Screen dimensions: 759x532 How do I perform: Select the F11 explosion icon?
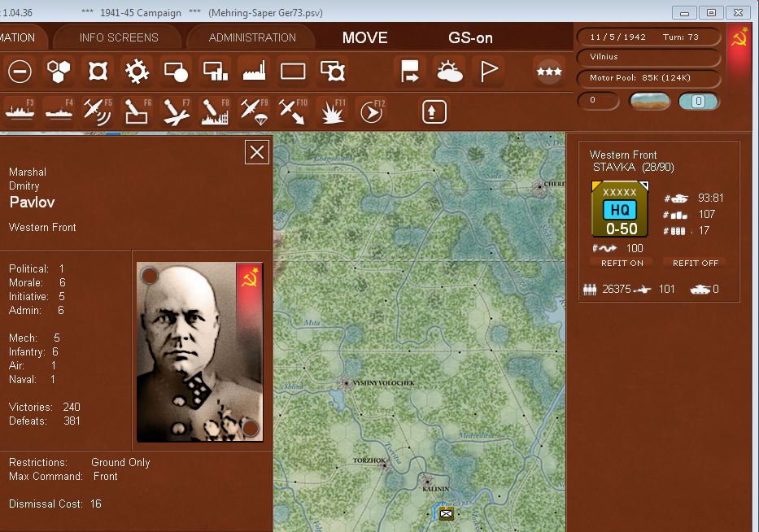[x=333, y=111]
